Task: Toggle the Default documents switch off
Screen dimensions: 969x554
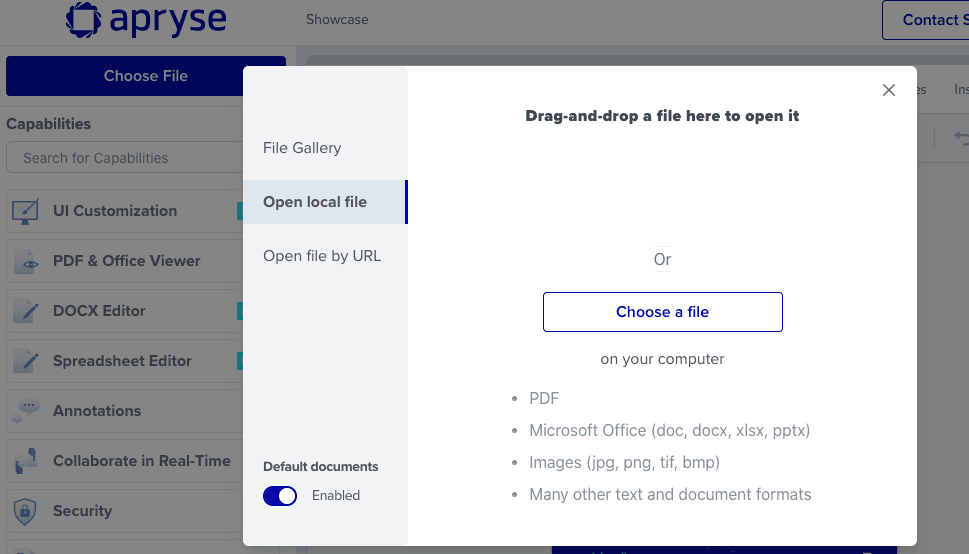Action: 280,496
